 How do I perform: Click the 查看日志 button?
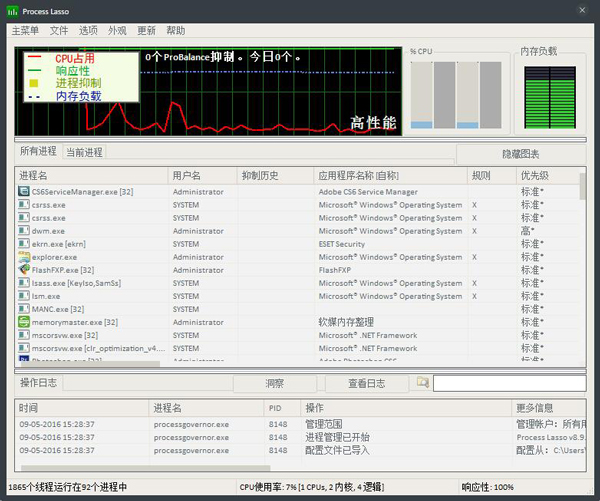tap(367, 383)
